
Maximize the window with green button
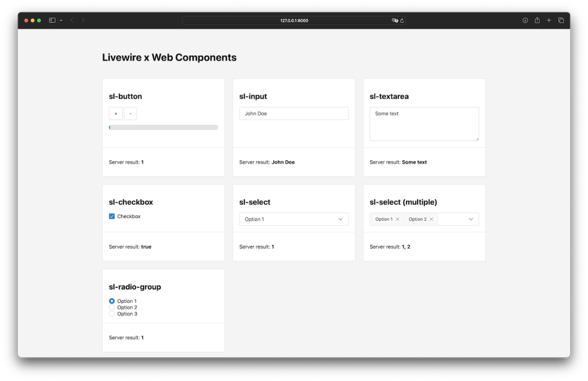[x=39, y=20]
